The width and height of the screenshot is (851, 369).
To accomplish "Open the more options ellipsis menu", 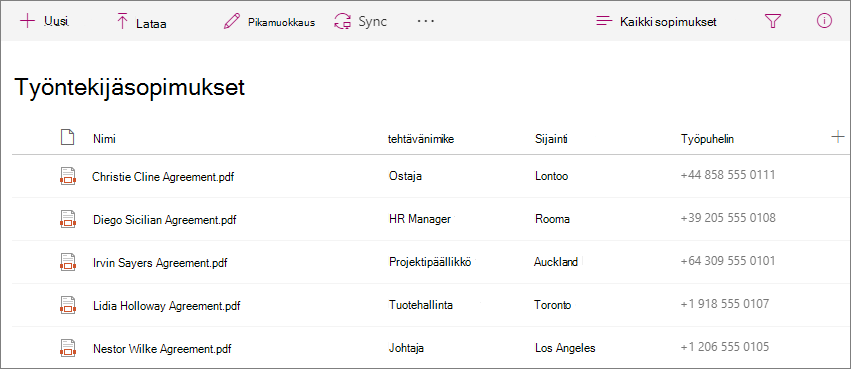I will 426,21.
